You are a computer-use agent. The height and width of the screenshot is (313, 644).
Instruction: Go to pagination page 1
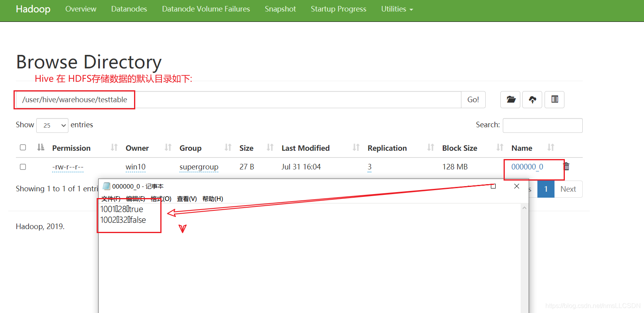point(546,189)
